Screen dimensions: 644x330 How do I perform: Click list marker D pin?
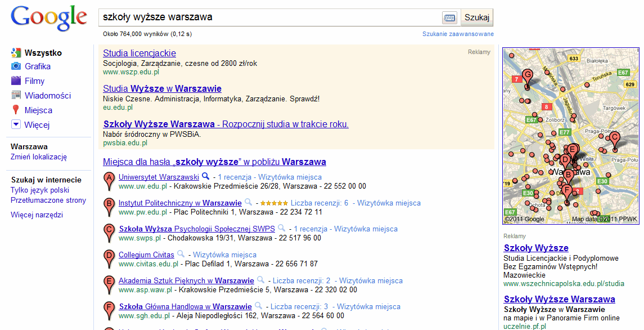point(109,259)
